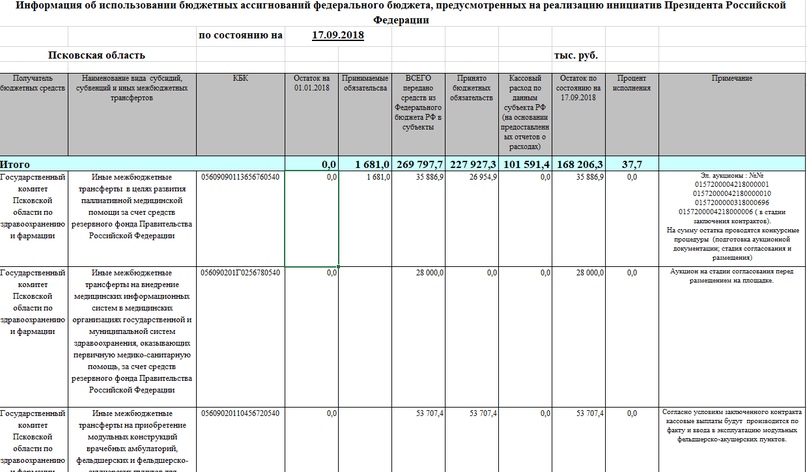
Task: Click the recipient cell in the information systems row
Action: [33, 337]
